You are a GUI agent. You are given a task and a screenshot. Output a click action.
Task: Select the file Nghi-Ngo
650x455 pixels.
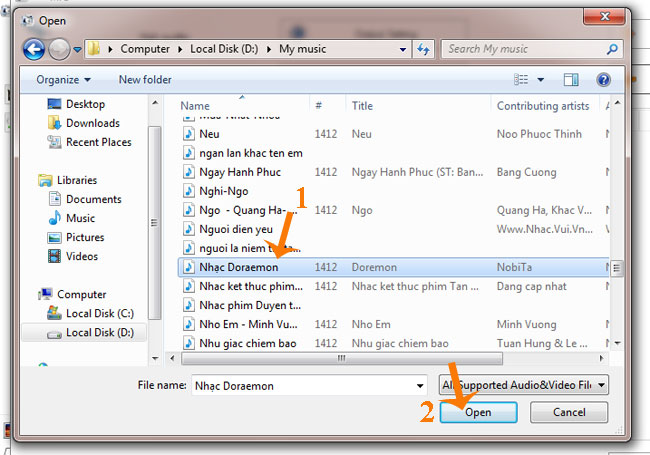point(223,191)
